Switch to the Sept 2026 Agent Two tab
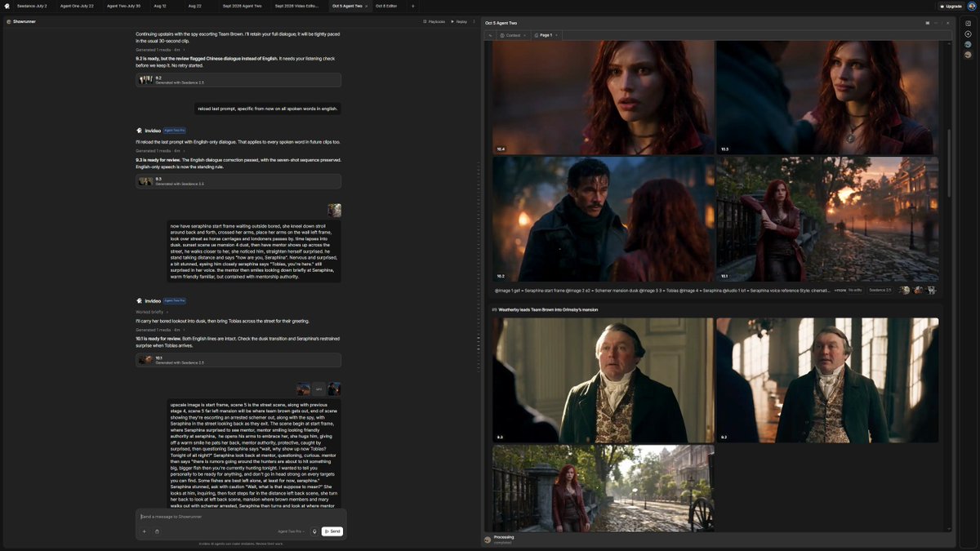This screenshot has height=551, width=980. [242, 6]
